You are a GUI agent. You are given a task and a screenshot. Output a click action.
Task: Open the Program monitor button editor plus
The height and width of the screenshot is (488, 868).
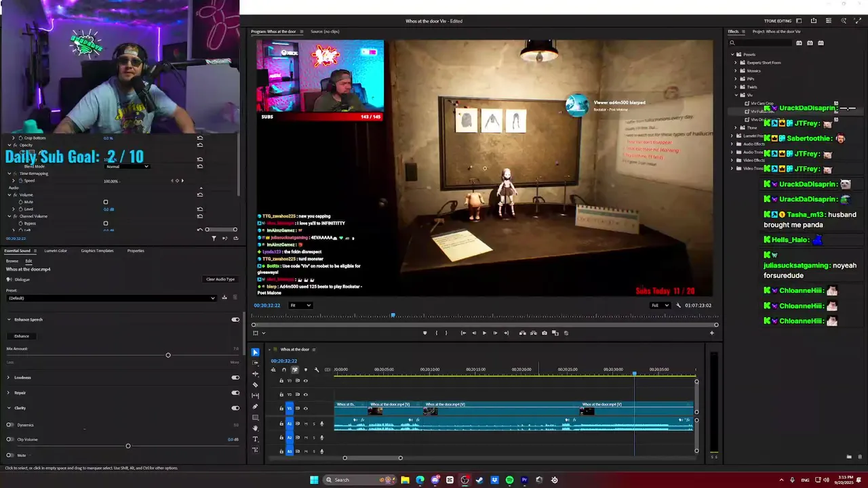[x=711, y=333]
